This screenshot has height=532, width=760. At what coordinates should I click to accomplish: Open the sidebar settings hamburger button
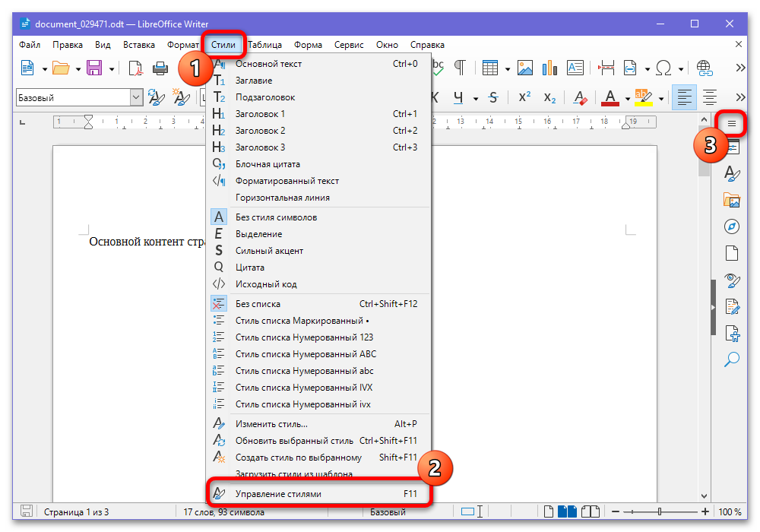[731, 124]
